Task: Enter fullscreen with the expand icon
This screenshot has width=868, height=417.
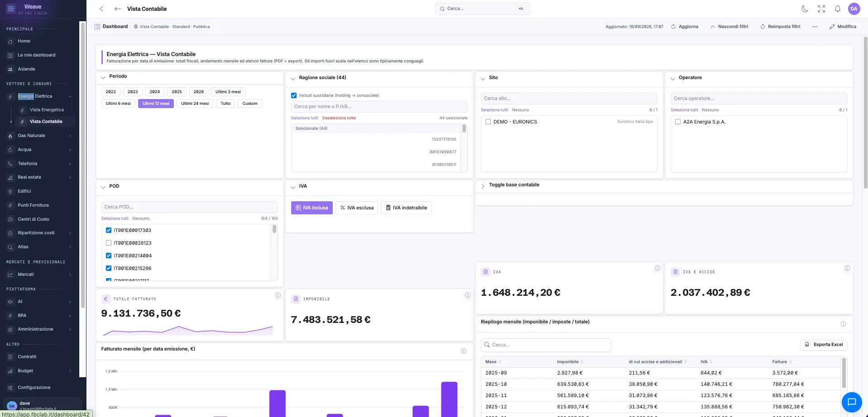Action: [821, 9]
